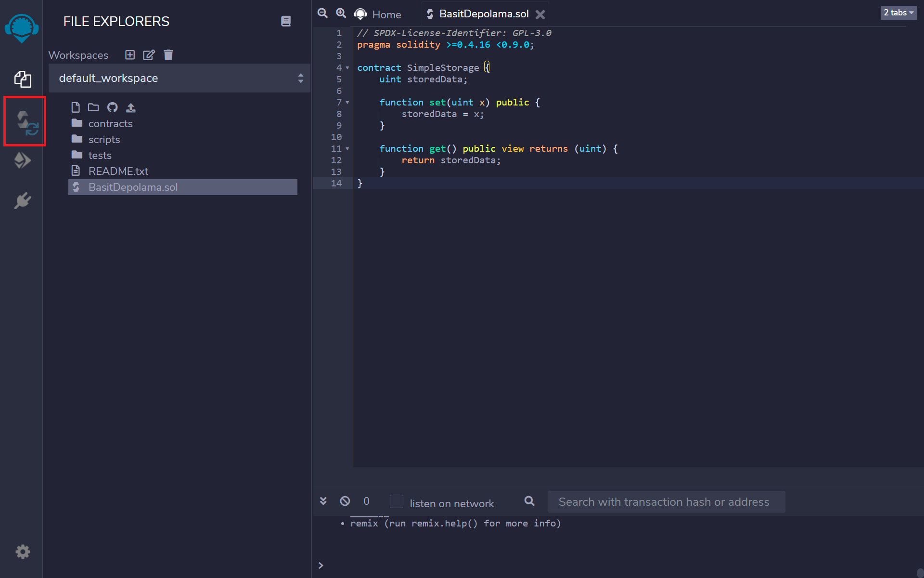
Task: Delete the current workspace
Action: (x=168, y=55)
